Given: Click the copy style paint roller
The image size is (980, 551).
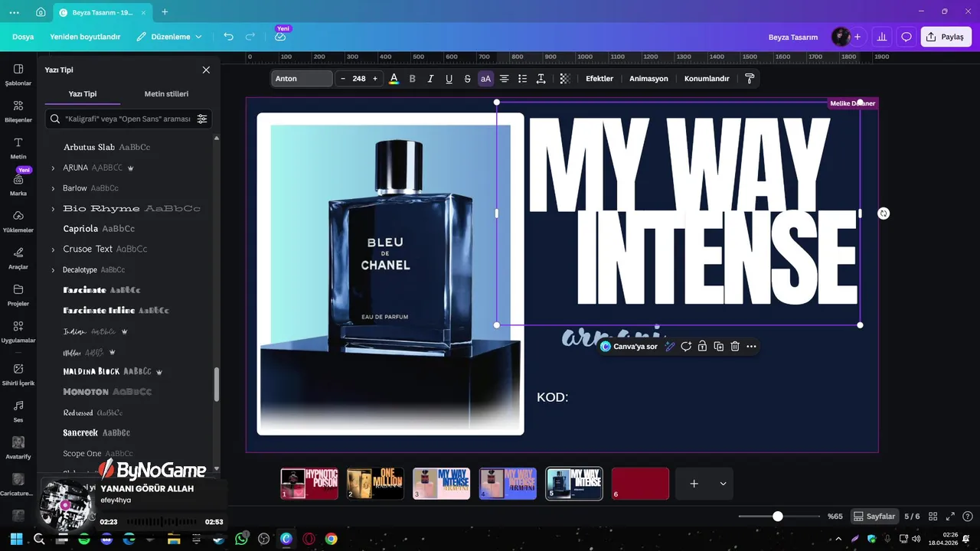Looking at the screenshot, I should (750, 79).
